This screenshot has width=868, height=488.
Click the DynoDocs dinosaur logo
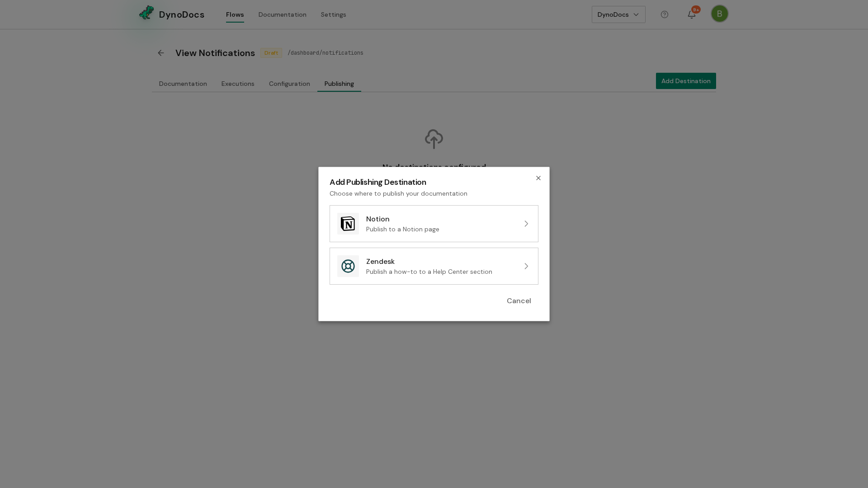146,13
